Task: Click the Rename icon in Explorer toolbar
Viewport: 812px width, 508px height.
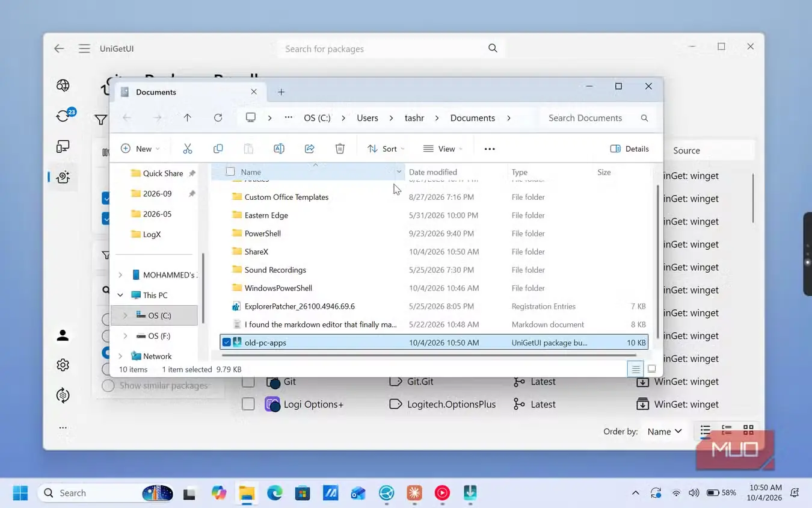Action: pyautogui.click(x=279, y=149)
